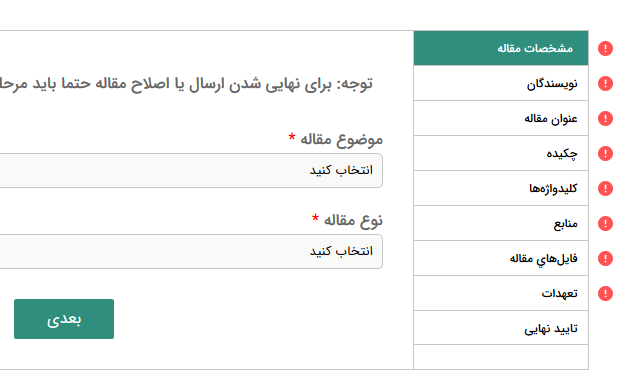Screen dimensions: 629x389
Task: Open the کلیدواژه‌ها section
Action: coord(501,188)
